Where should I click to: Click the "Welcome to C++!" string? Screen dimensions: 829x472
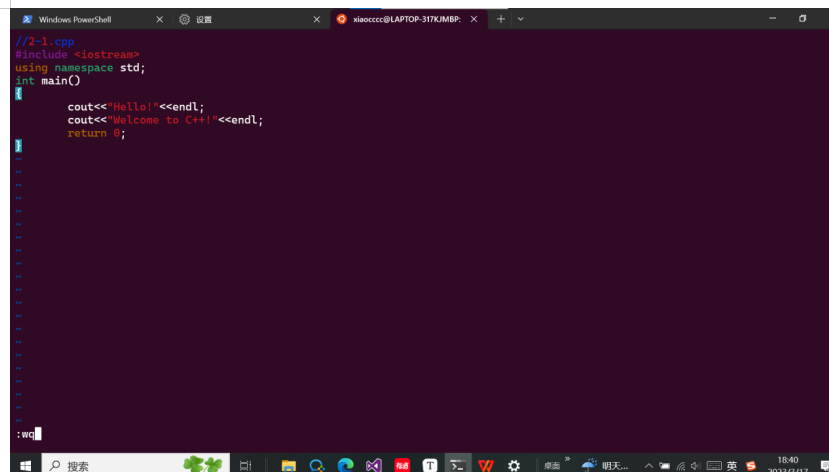[x=163, y=120]
